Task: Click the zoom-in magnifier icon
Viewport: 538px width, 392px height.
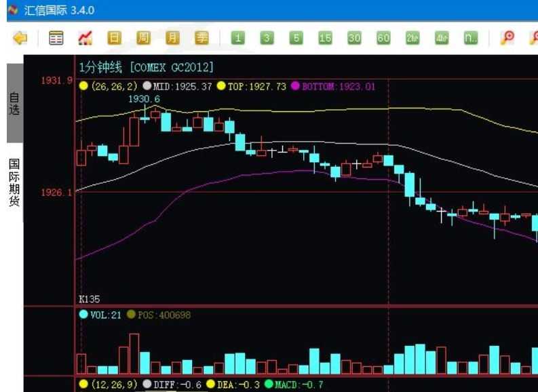Action: (x=507, y=38)
